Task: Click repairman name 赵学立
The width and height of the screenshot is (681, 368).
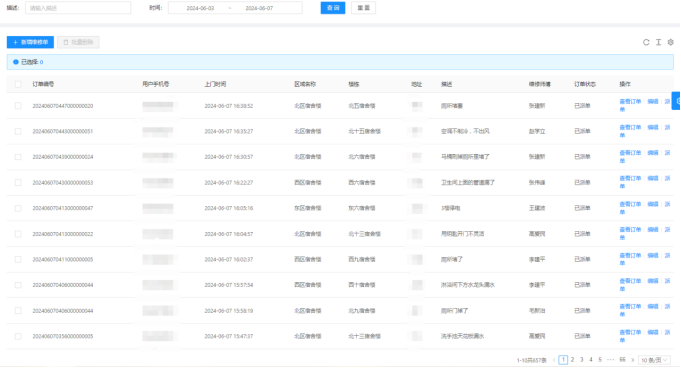Action: click(537, 132)
